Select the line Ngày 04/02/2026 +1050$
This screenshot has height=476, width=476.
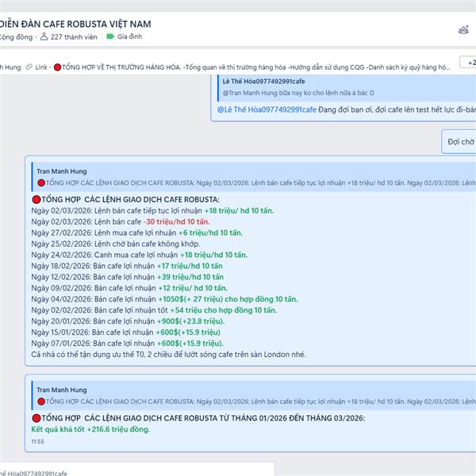(165, 299)
